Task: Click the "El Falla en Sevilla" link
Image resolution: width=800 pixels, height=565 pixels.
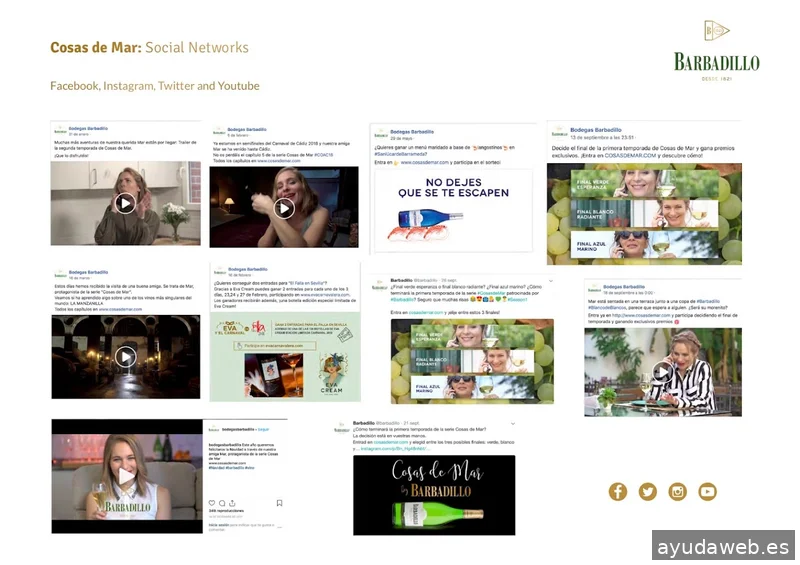Action: tap(308, 283)
